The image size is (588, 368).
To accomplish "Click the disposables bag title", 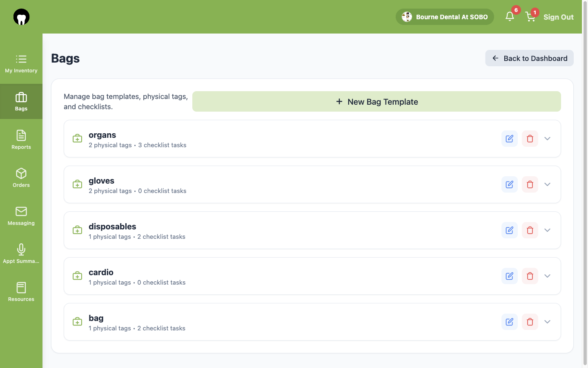I will 112,227.
